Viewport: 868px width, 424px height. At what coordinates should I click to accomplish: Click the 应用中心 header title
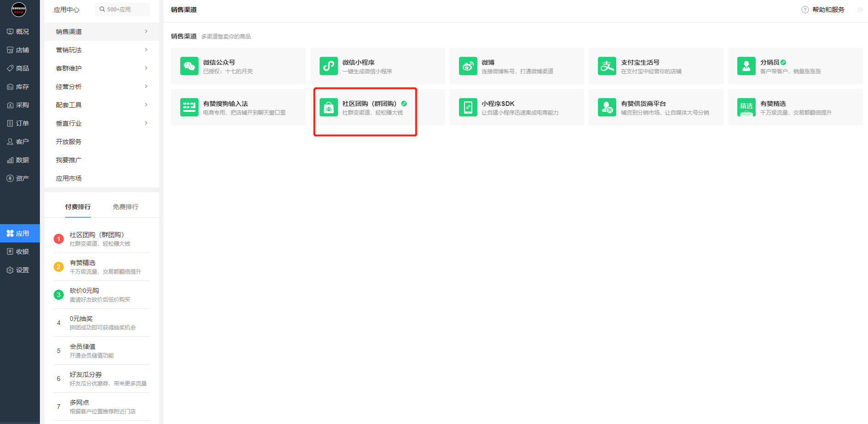(66, 10)
